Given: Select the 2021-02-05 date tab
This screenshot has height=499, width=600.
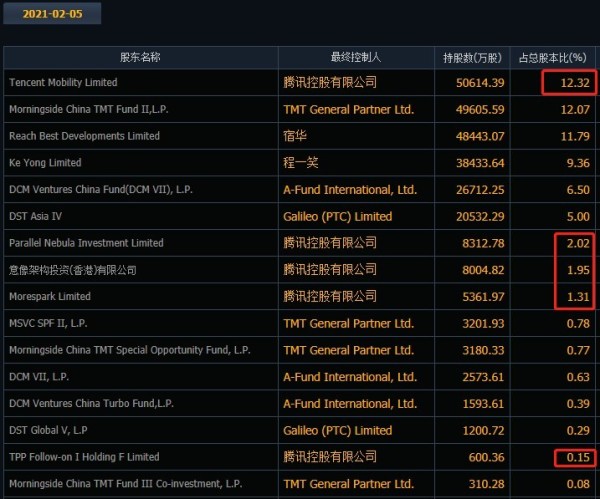Looking at the screenshot, I should (x=52, y=14).
